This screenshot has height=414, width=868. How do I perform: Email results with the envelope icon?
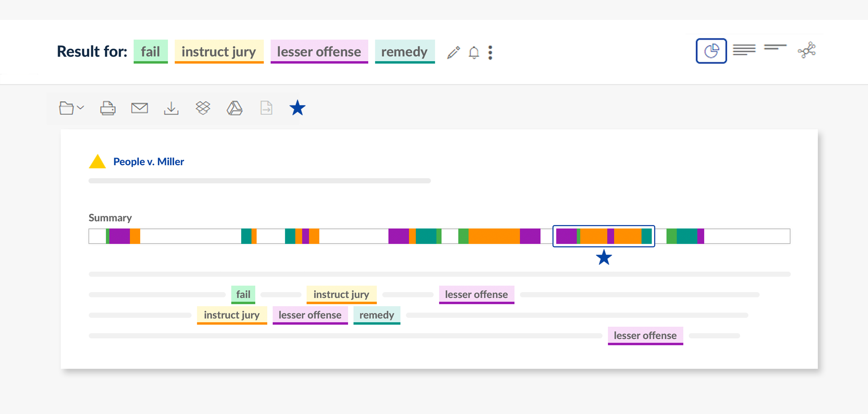[140, 108]
